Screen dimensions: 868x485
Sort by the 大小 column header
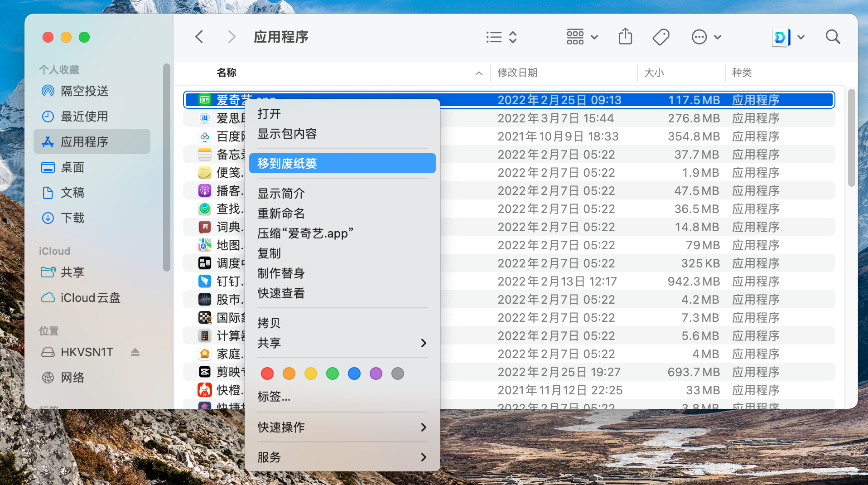coord(654,73)
